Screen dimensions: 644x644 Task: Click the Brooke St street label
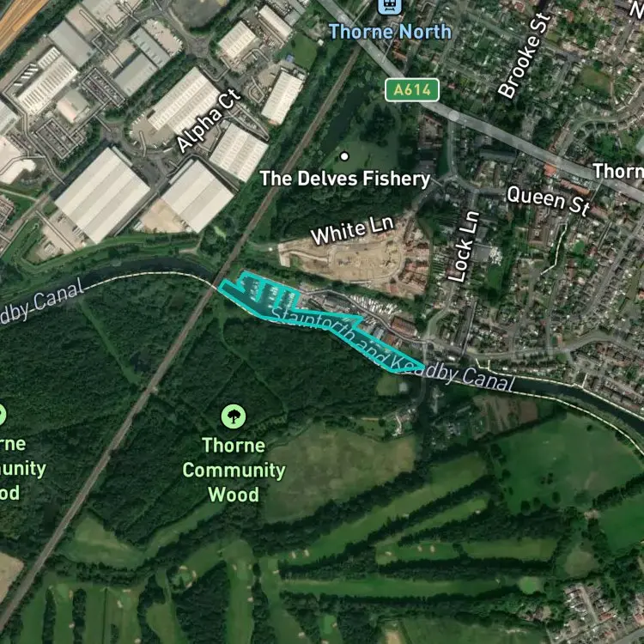[524, 56]
